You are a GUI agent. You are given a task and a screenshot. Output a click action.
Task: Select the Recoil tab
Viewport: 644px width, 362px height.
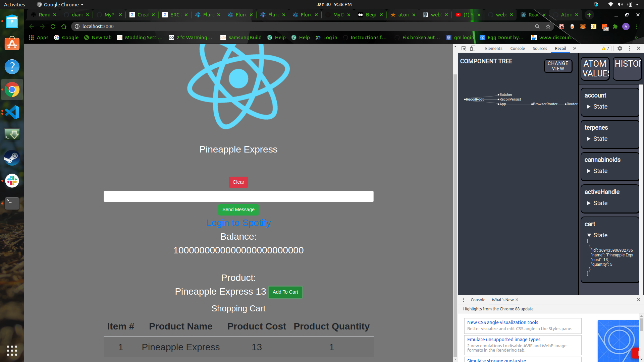[x=560, y=48]
